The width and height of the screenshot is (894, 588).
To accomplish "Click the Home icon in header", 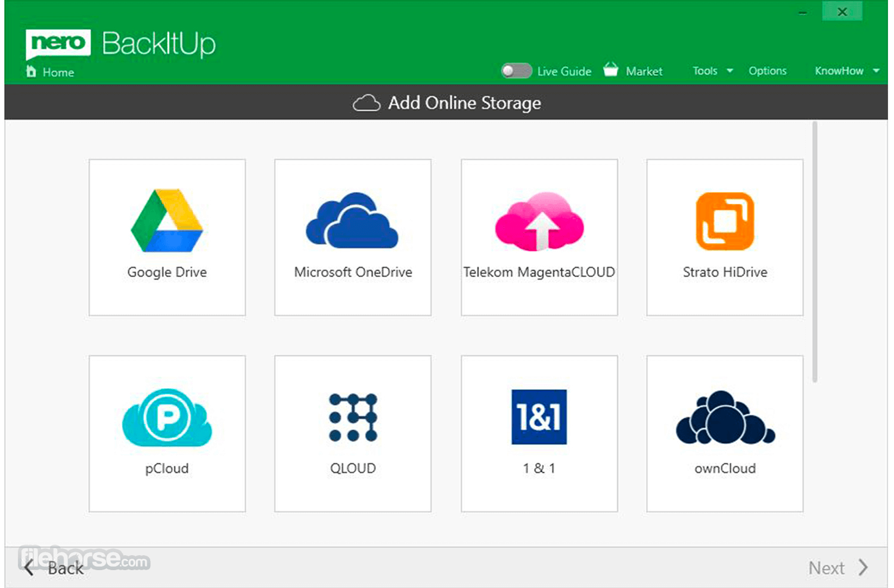I will (x=31, y=71).
